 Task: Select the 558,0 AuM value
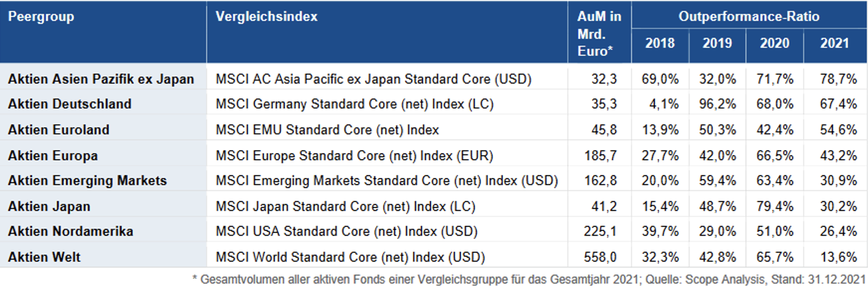tap(600, 257)
